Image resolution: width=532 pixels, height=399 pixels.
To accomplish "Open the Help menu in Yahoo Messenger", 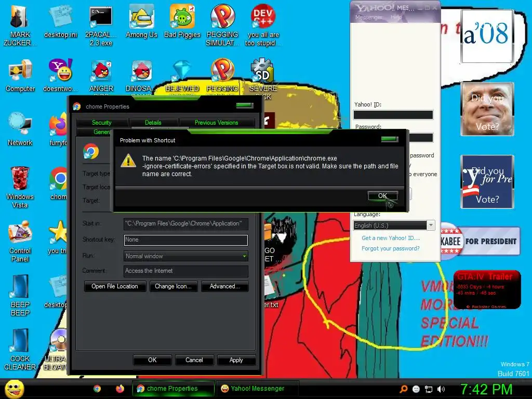I will pyautogui.click(x=396, y=17).
